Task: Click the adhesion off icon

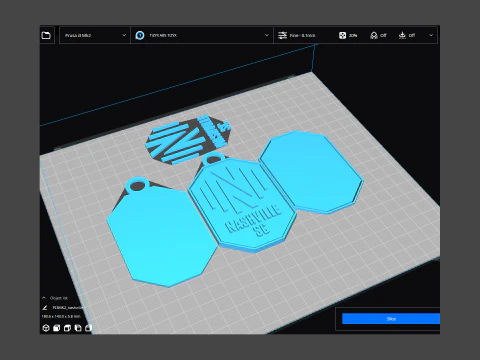Action: point(402,35)
